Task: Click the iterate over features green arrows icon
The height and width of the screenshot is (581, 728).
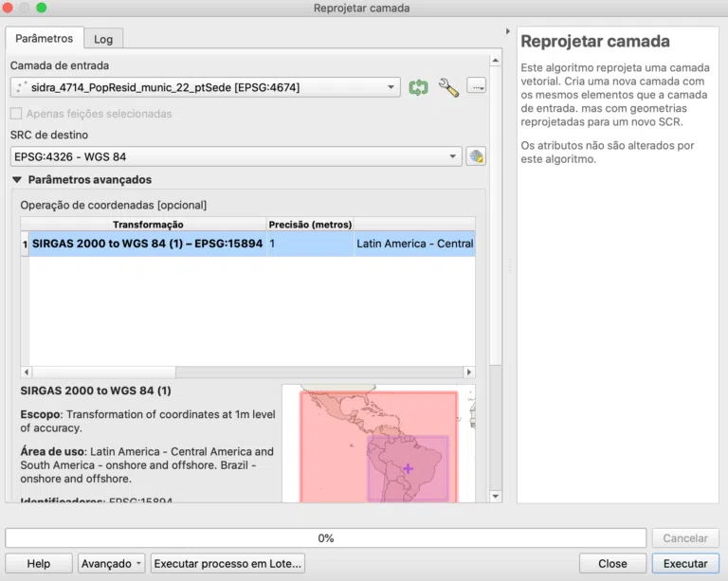Action: (x=418, y=87)
